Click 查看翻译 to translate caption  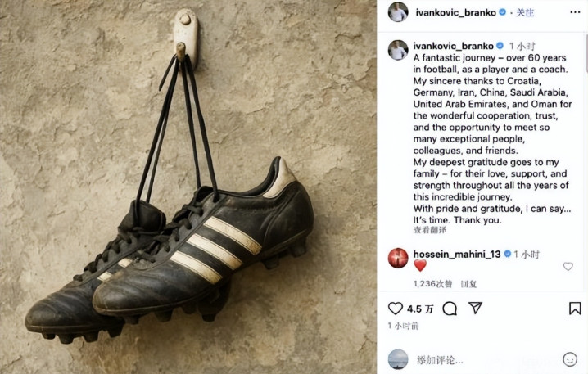point(430,230)
